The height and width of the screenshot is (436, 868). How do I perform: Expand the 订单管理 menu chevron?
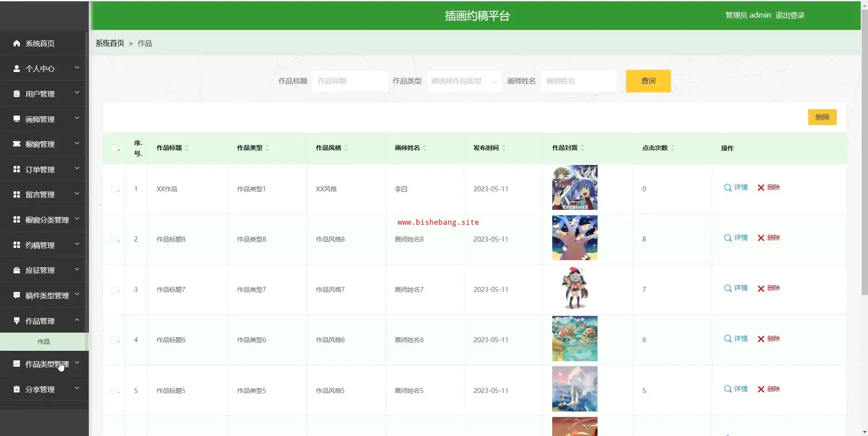tap(77, 169)
